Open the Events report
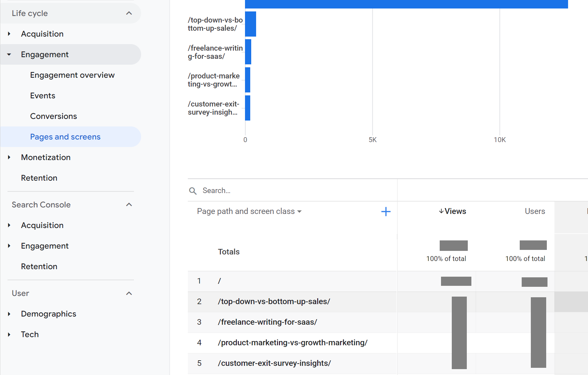 (42, 96)
